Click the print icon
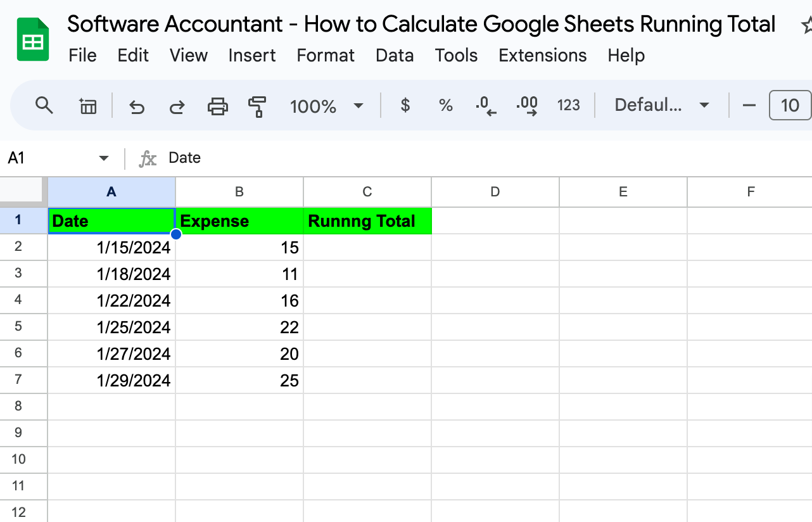Viewport: 812px width, 522px height. click(217, 106)
